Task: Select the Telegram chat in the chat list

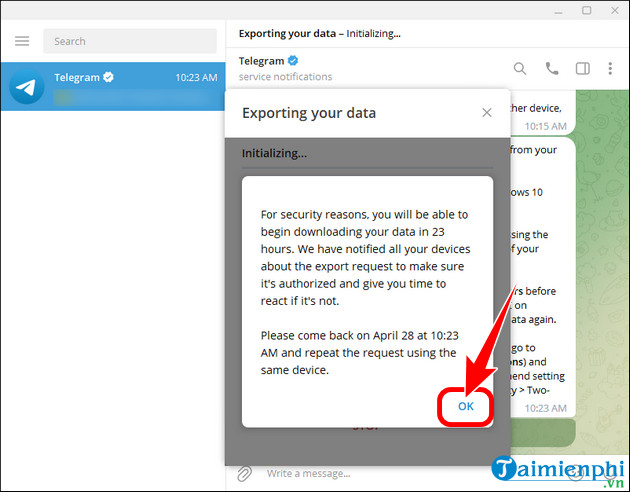Action: tap(113, 87)
